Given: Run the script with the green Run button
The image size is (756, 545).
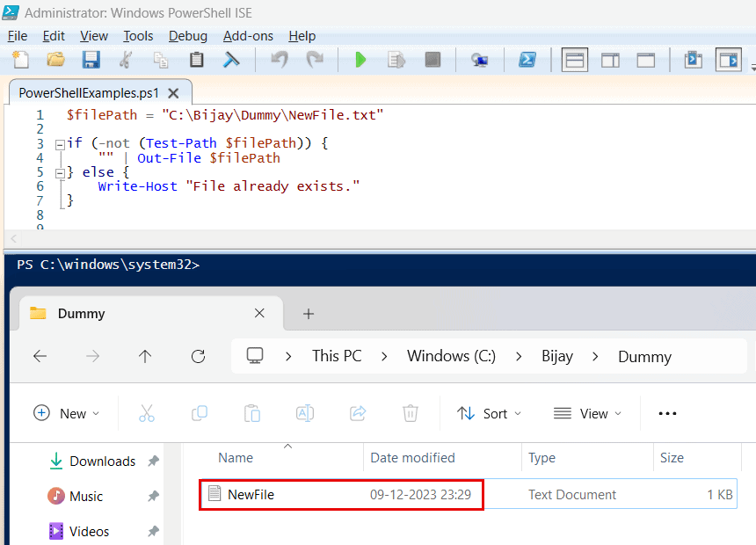Looking at the screenshot, I should 360,60.
